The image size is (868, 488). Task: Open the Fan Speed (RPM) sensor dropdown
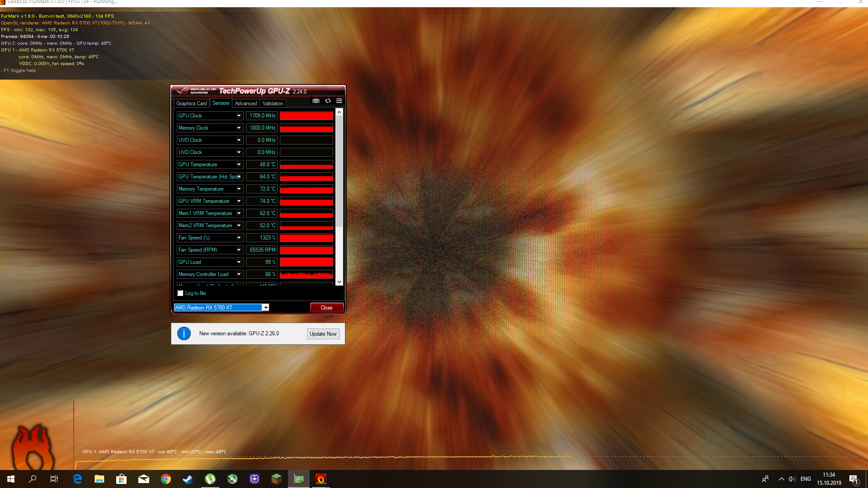(x=239, y=250)
